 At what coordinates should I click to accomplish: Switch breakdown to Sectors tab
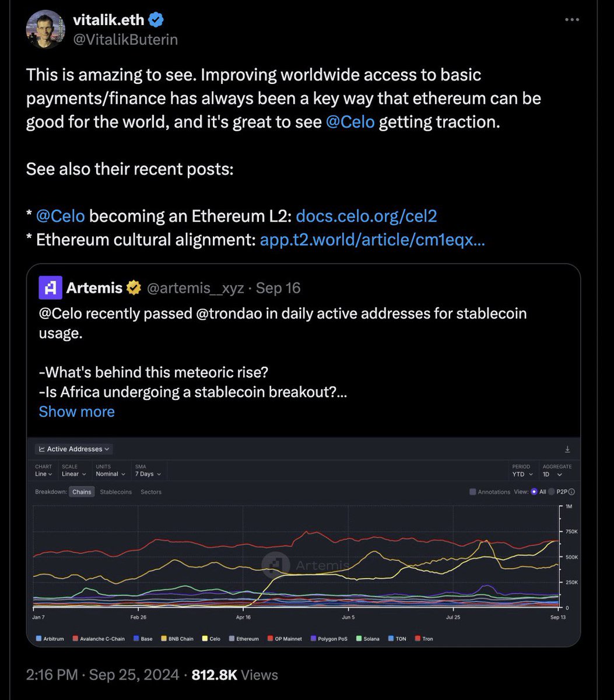(151, 492)
